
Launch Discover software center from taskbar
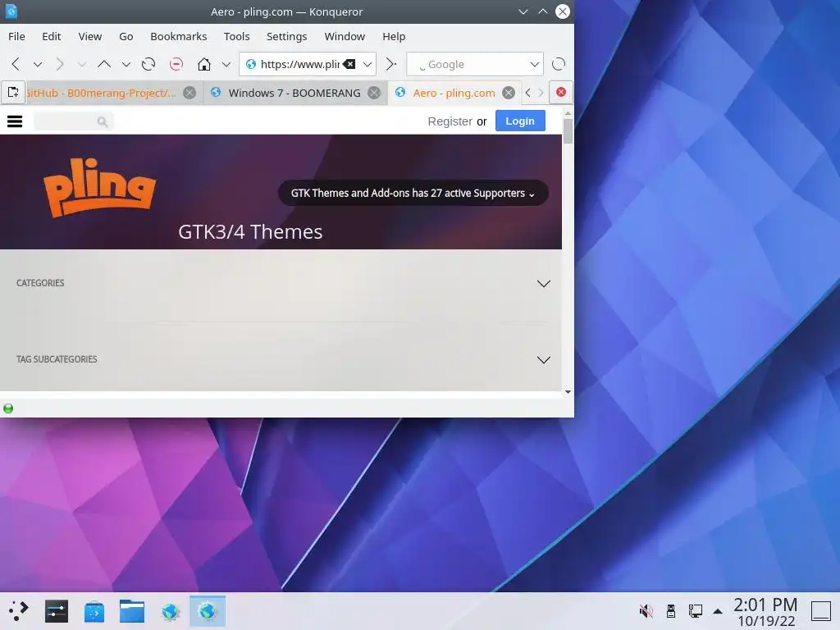coord(94,611)
